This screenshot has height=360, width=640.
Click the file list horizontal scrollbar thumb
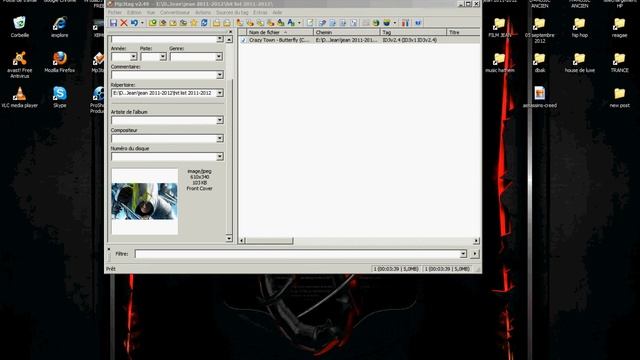pyautogui.click(x=269, y=241)
